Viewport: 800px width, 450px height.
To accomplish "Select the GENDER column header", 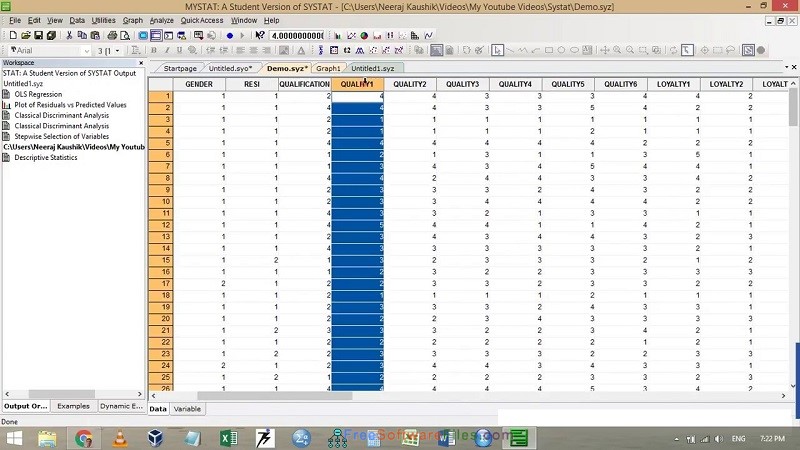I will click(199, 84).
